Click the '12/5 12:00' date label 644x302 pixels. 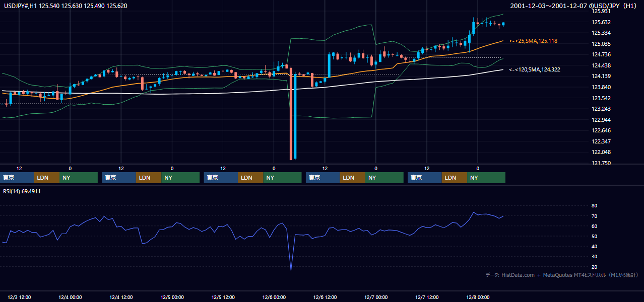point(223,297)
